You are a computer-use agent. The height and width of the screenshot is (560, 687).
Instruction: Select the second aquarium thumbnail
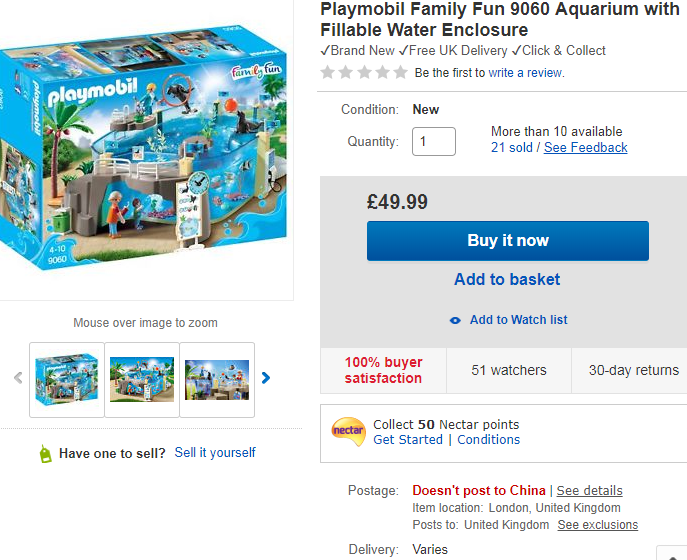click(142, 379)
